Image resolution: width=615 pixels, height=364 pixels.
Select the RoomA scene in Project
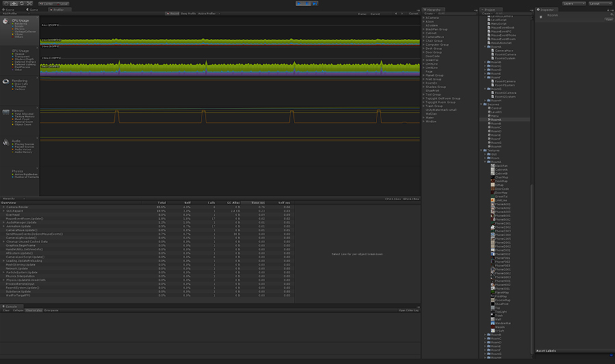click(496, 120)
